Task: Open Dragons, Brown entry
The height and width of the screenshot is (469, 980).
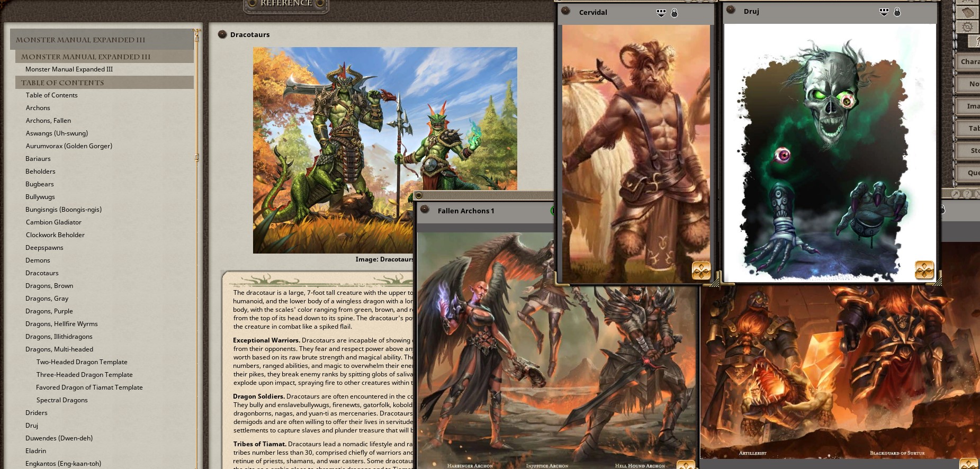Action: coord(49,286)
